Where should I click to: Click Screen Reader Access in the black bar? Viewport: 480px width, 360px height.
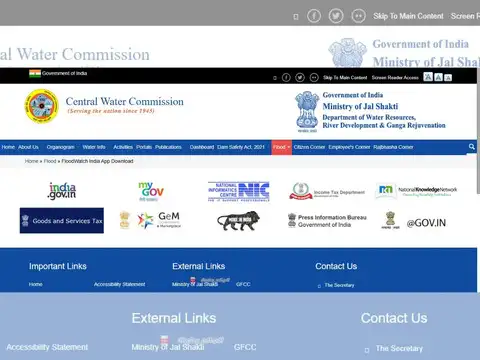[x=395, y=78]
